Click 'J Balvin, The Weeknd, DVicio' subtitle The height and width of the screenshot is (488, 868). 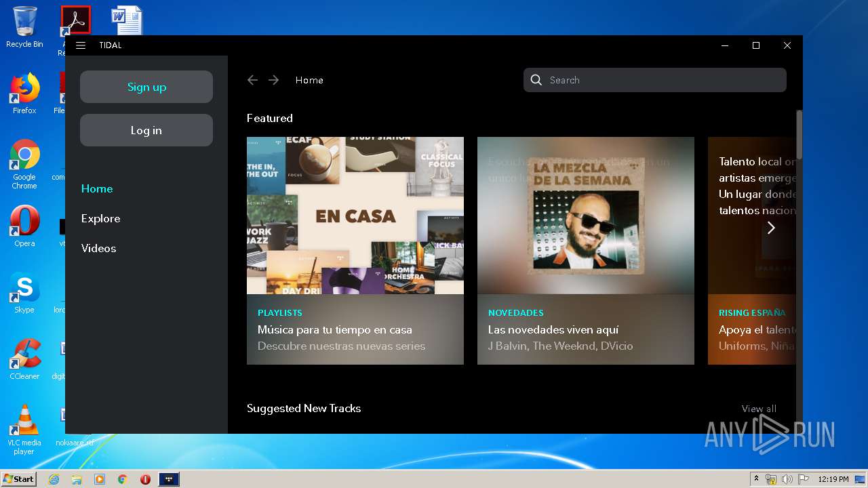[561, 346]
